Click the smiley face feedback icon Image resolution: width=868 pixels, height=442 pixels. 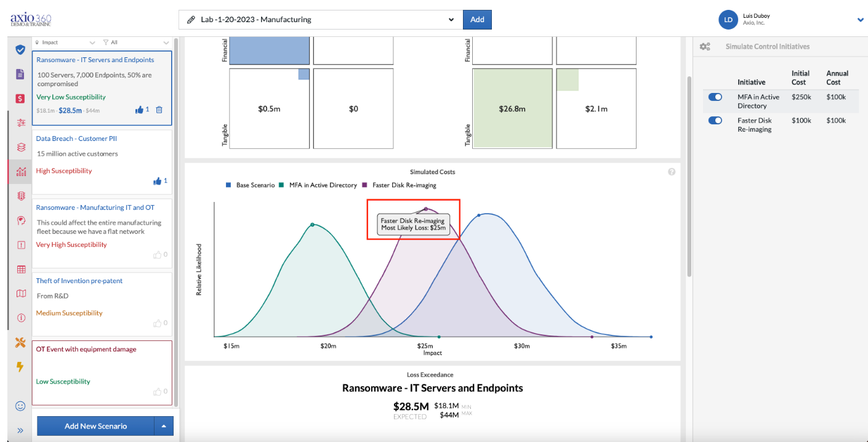[20, 406]
